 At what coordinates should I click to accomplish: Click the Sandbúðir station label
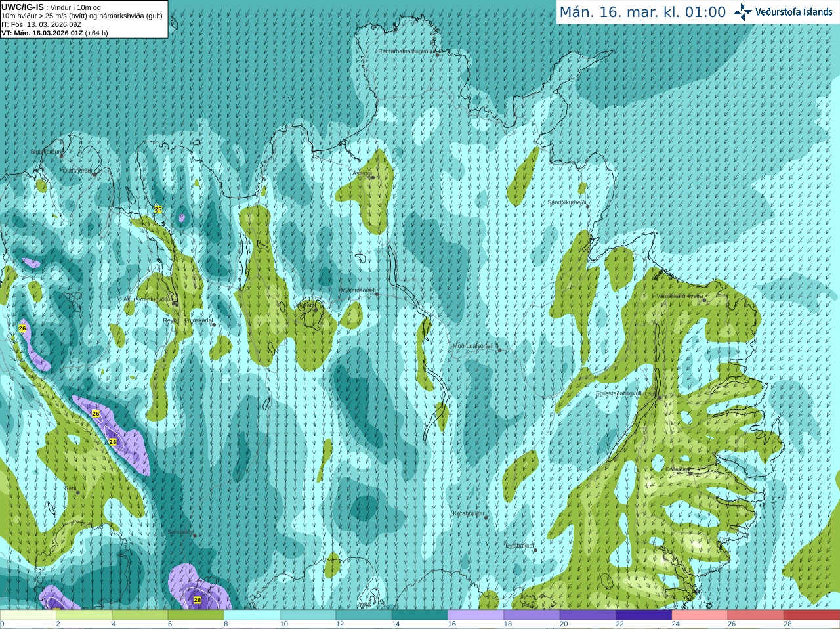pos(180,532)
